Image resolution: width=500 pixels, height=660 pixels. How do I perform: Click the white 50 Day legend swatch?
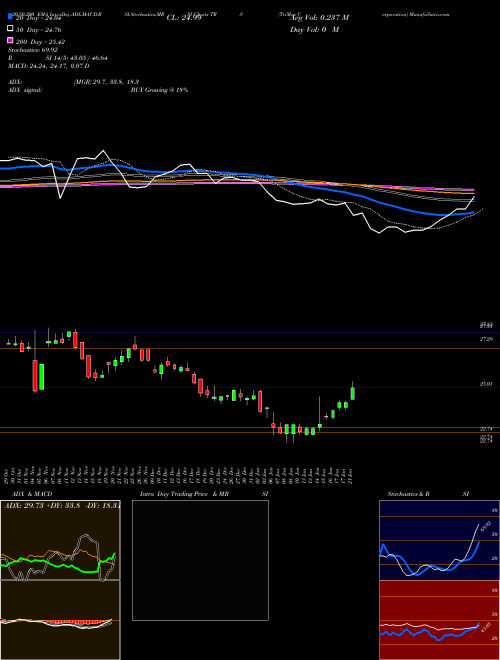(x=10, y=29)
